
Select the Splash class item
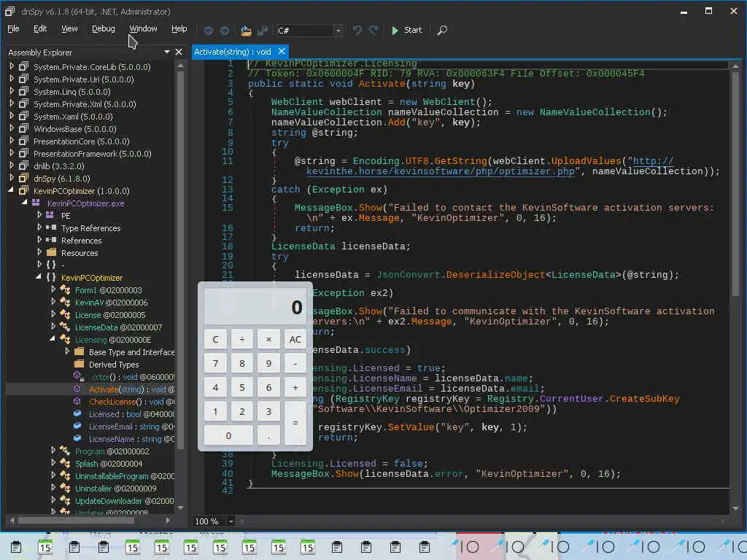pos(109,463)
